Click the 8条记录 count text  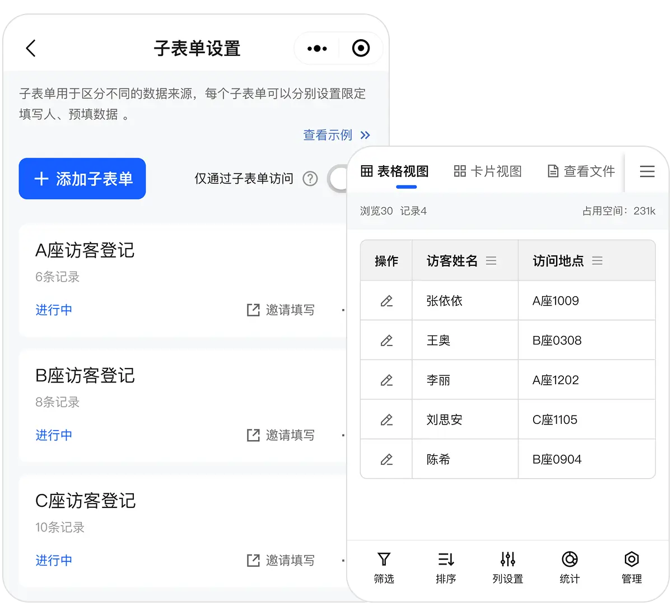click(x=58, y=402)
